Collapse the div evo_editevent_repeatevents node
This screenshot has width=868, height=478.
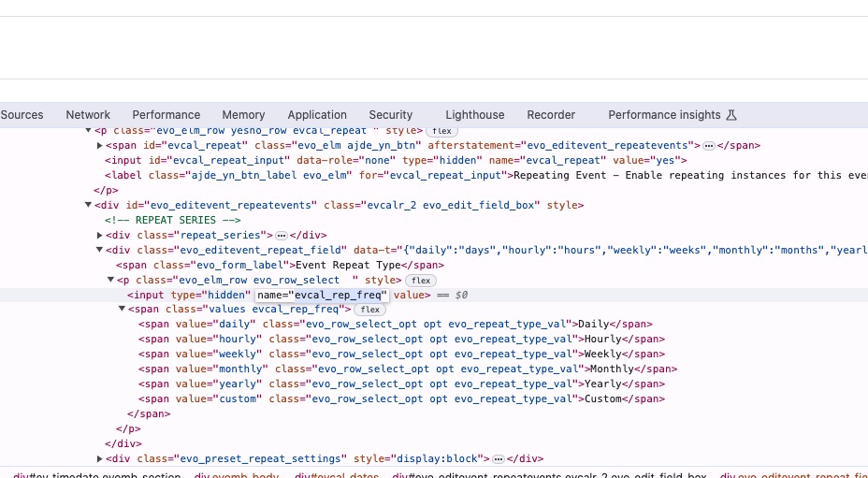tap(88, 205)
